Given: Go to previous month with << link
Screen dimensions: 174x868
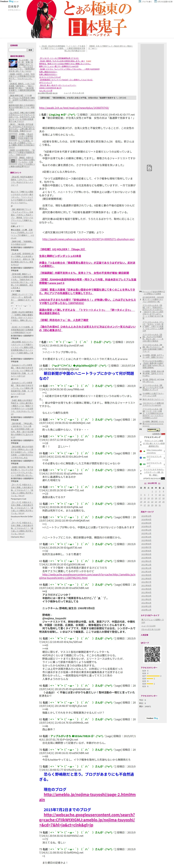Looking at the screenshot, I should click(145, 483).
